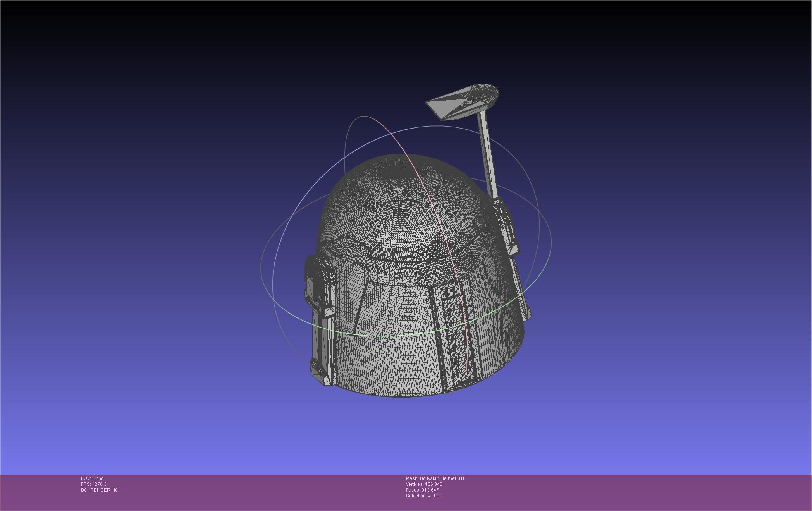Click the 'FOV: Ortho' status text
The width and height of the screenshot is (812, 511).
pyautogui.click(x=92, y=478)
